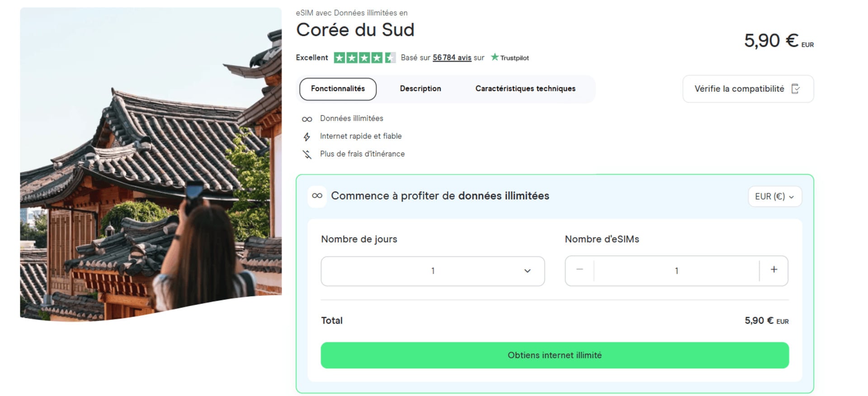This screenshot has height=396, width=868.
Task: Click Vérifie la compatibilité
Action: (740, 89)
